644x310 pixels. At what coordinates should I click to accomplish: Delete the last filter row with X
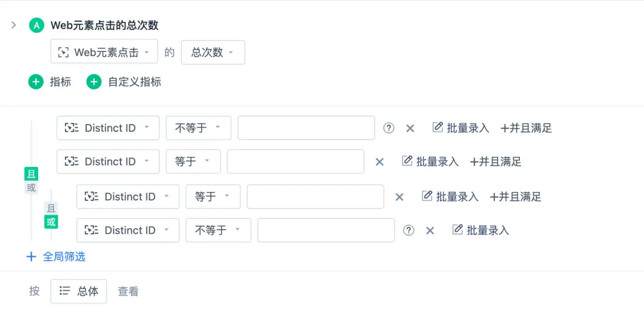tap(430, 231)
